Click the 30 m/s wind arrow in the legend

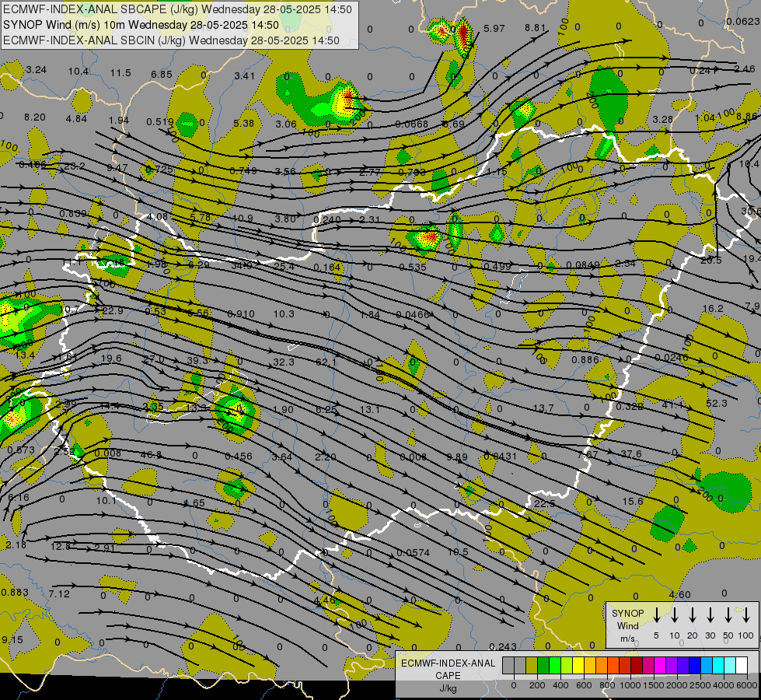point(710,615)
